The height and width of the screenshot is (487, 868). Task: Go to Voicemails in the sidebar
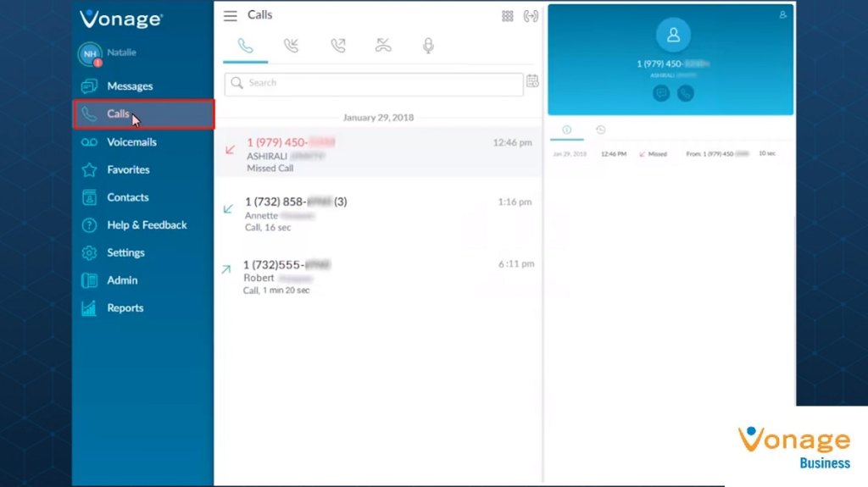click(x=131, y=142)
